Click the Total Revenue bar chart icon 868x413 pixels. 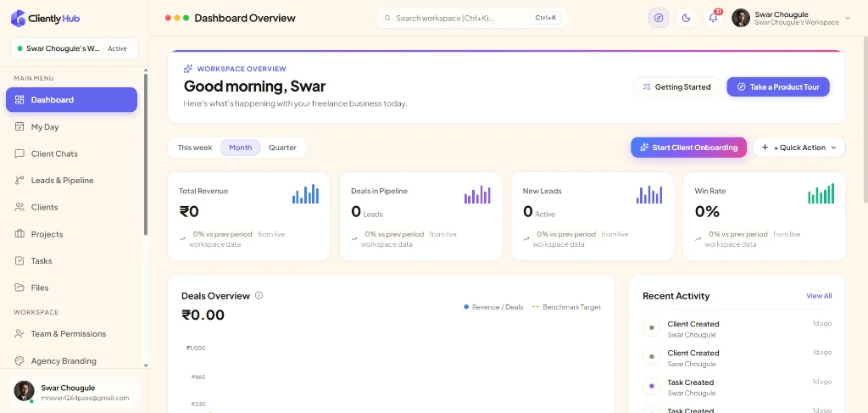(305, 193)
